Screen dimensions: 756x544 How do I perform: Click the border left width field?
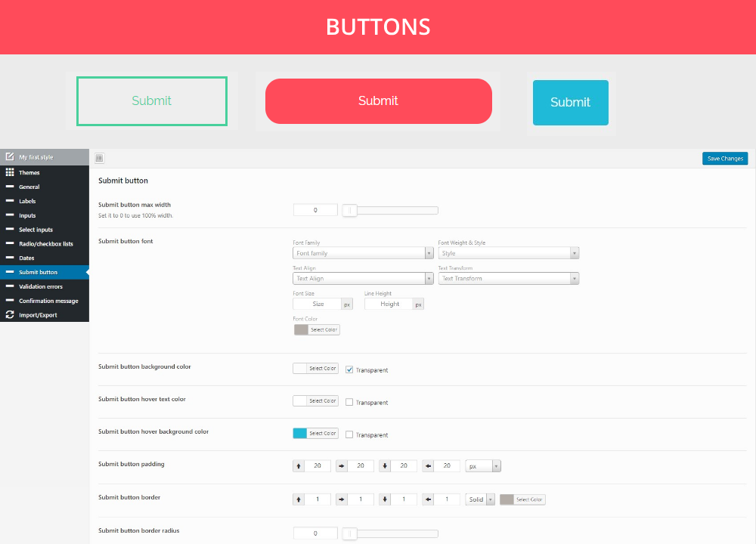coord(447,499)
